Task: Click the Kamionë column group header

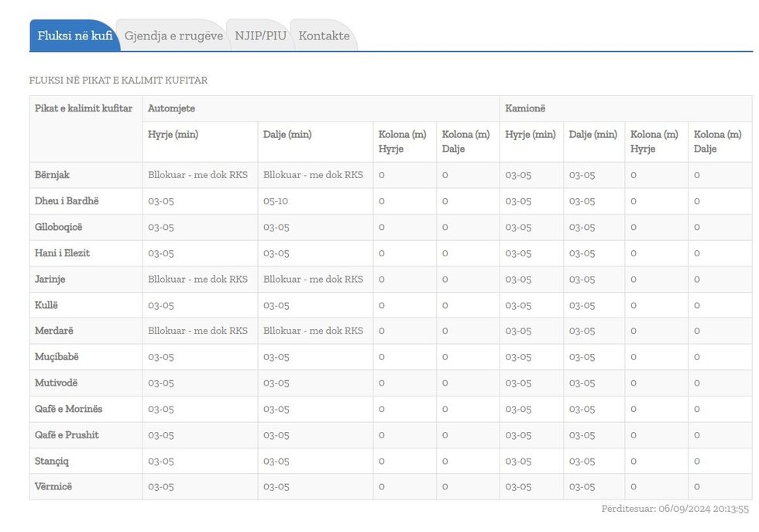Action: pyautogui.click(x=525, y=108)
